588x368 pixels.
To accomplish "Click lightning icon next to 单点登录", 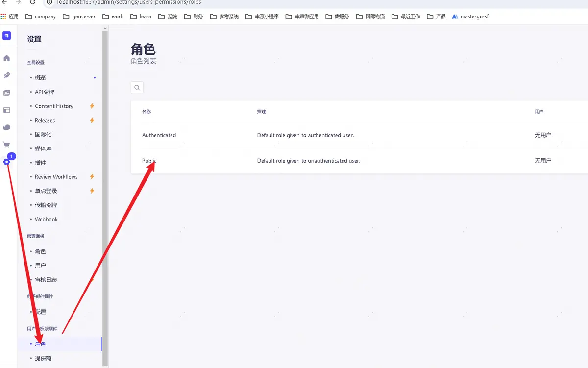I will point(92,191).
